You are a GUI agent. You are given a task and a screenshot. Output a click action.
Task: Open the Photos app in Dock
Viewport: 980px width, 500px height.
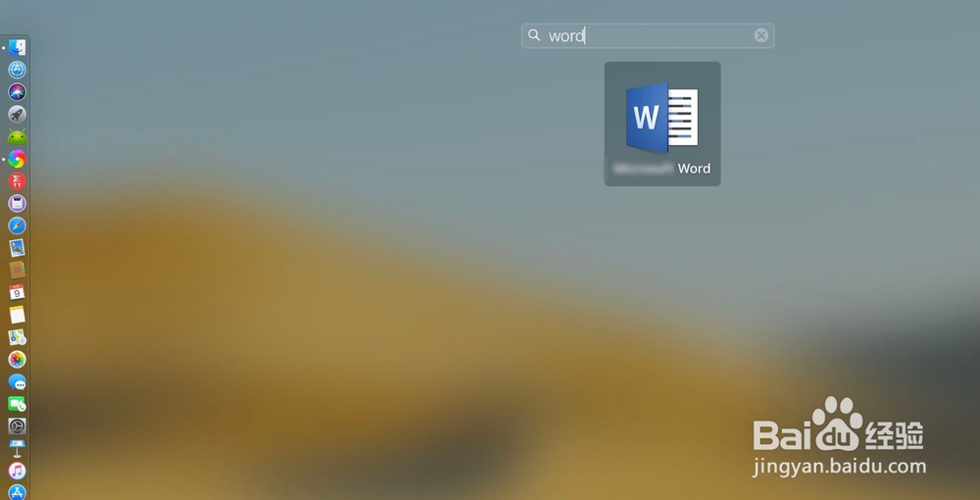coord(17,360)
